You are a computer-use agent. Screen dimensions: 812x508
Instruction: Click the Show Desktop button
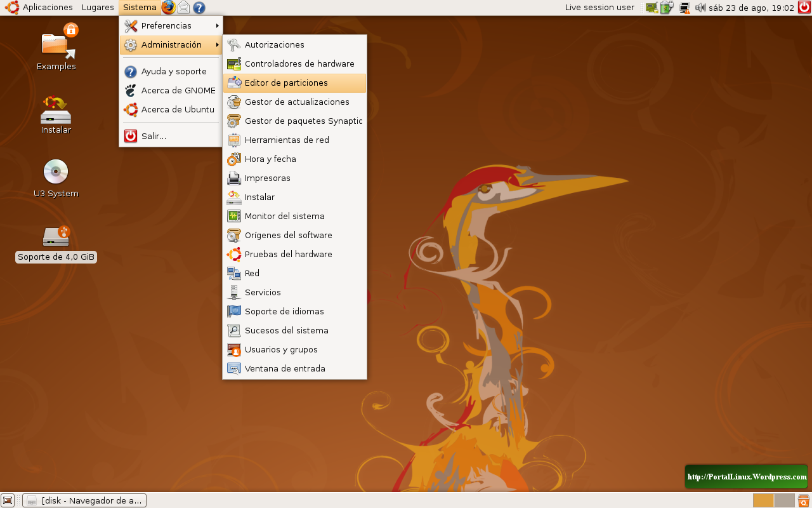[8, 500]
